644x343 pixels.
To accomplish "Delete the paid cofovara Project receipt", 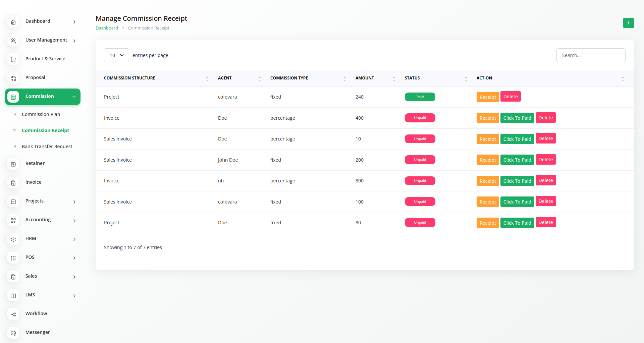I will [510, 97].
